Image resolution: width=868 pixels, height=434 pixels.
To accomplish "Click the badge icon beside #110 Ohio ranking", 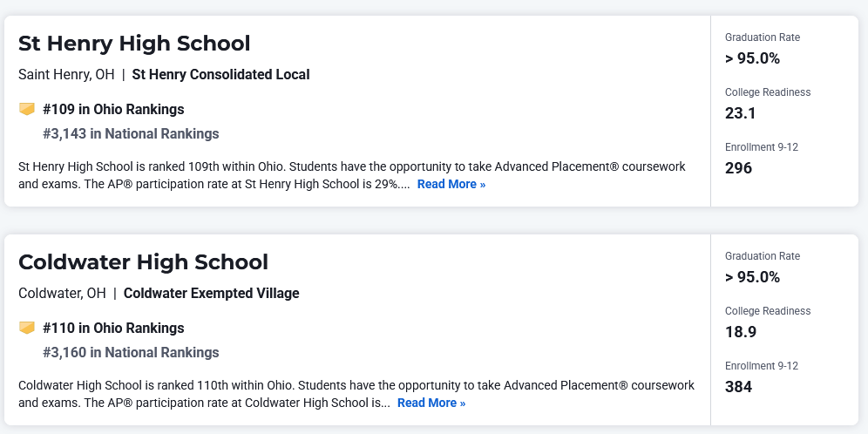I will [27, 328].
